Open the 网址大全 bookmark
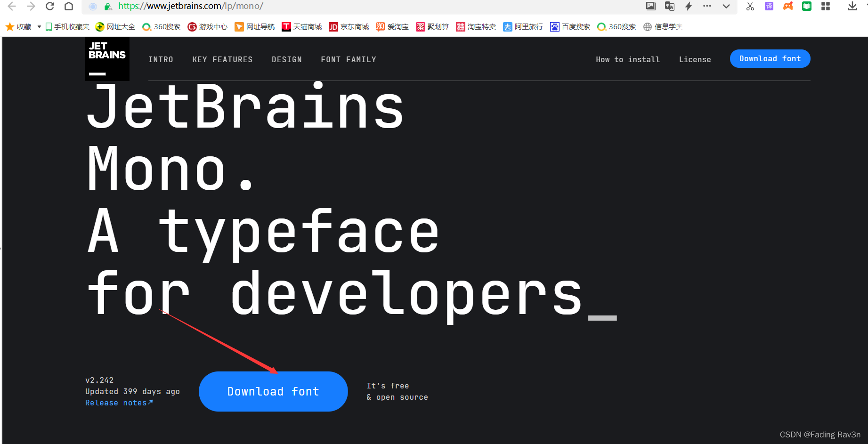This screenshot has height=444, width=868. click(x=115, y=27)
